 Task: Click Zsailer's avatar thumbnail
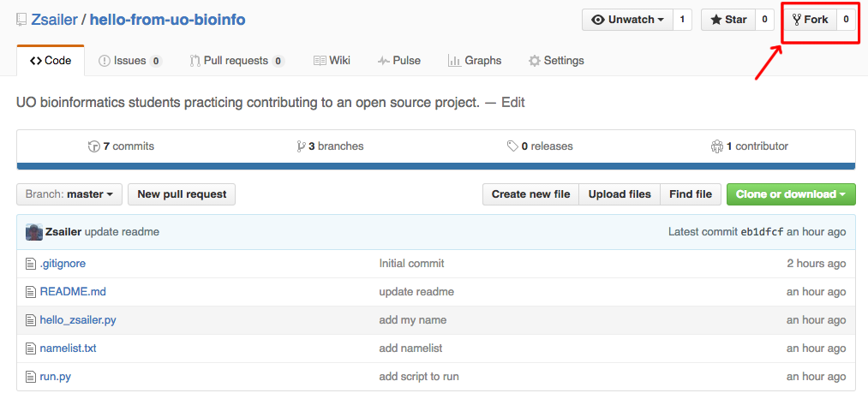pyautogui.click(x=34, y=232)
